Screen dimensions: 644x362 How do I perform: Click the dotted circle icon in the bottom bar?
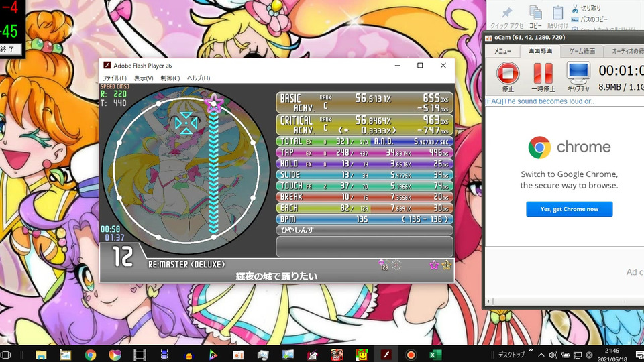coord(396,265)
